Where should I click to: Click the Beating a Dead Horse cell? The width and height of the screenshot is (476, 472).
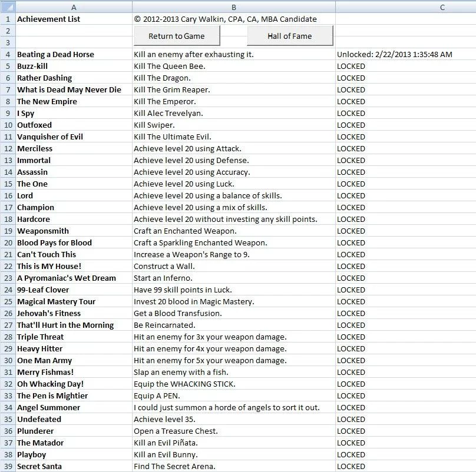[x=74, y=54]
